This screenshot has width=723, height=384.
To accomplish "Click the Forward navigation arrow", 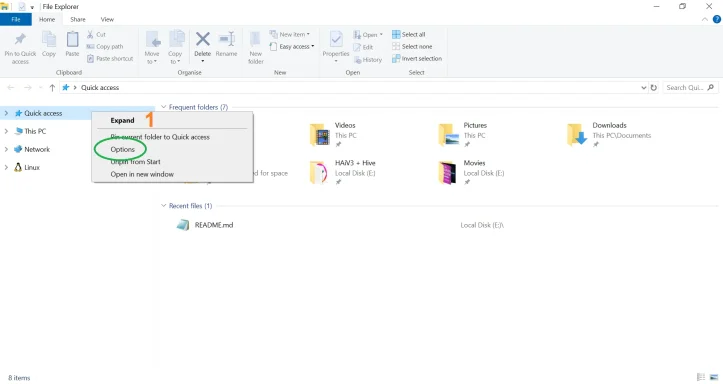I will pos(28,88).
